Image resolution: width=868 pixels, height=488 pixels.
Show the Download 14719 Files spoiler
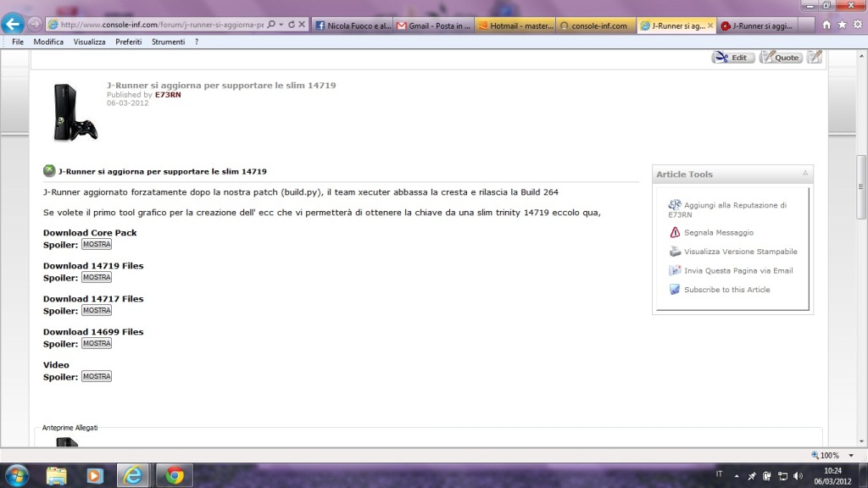coord(97,278)
